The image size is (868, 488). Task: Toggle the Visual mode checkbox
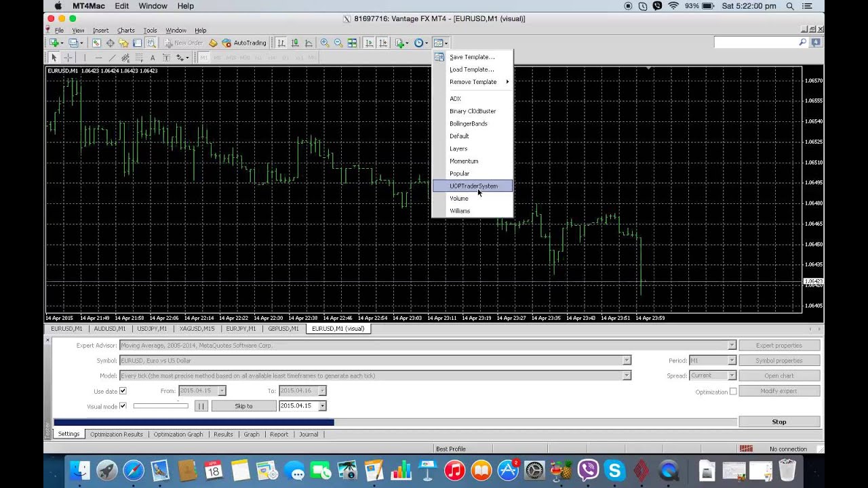pyautogui.click(x=123, y=406)
